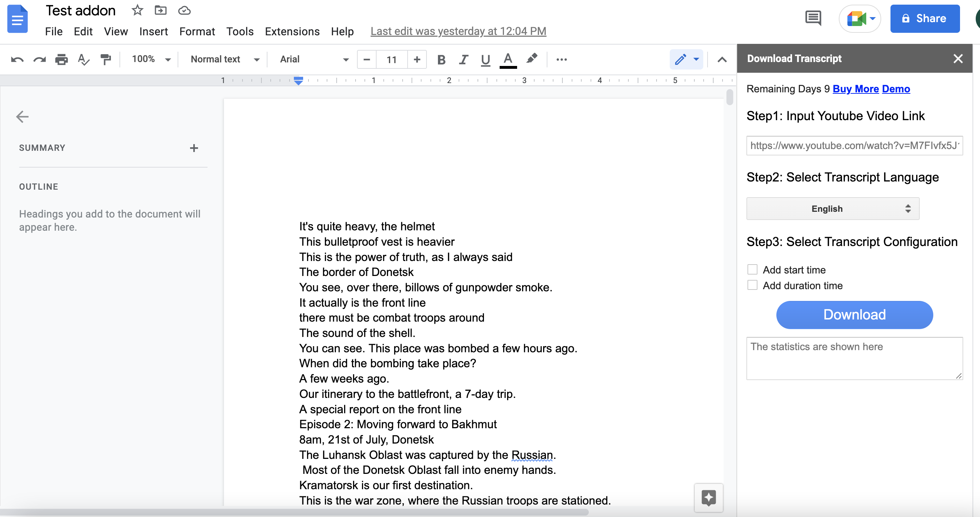Open the File menu
The width and height of the screenshot is (980, 517).
click(53, 31)
